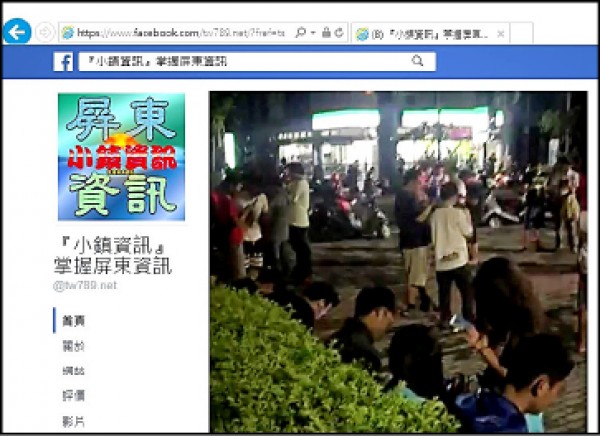Viewport: 600px width, 436px height.
Task: Click the lock security icon in address bar
Action: (325, 33)
